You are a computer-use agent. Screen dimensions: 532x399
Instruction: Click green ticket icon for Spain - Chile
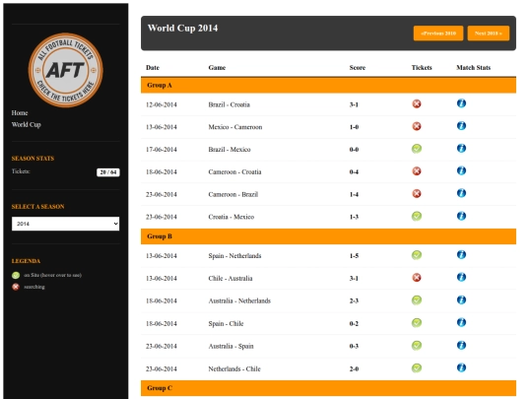pyautogui.click(x=417, y=323)
